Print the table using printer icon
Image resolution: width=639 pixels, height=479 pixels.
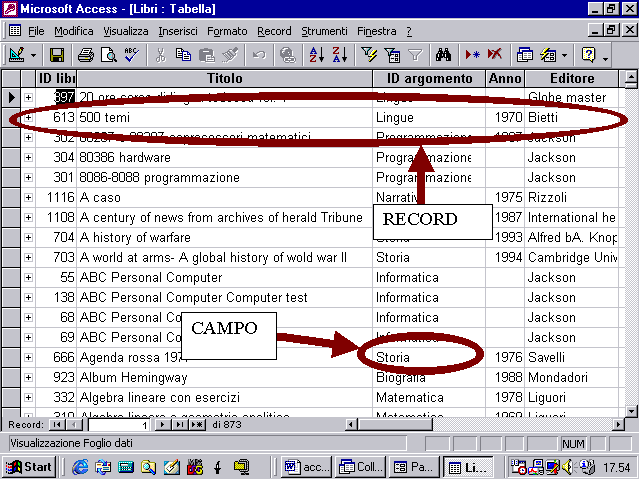[86, 55]
